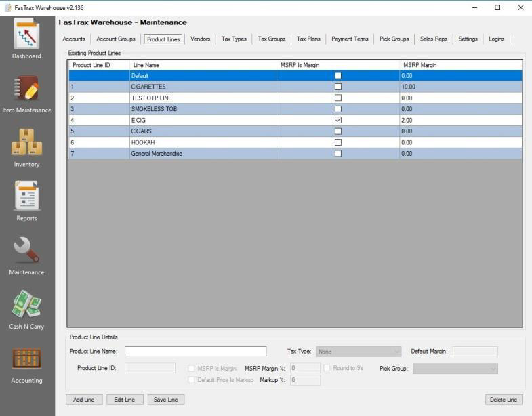Select the General Merchandise cell
This screenshot has width=532, height=416.
click(x=203, y=153)
